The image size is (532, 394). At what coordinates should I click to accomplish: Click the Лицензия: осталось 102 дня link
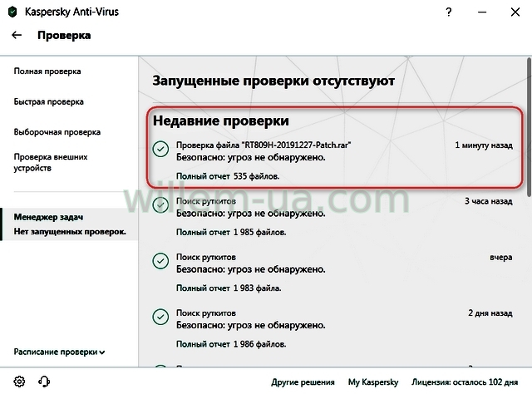pyautogui.click(x=465, y=382)
